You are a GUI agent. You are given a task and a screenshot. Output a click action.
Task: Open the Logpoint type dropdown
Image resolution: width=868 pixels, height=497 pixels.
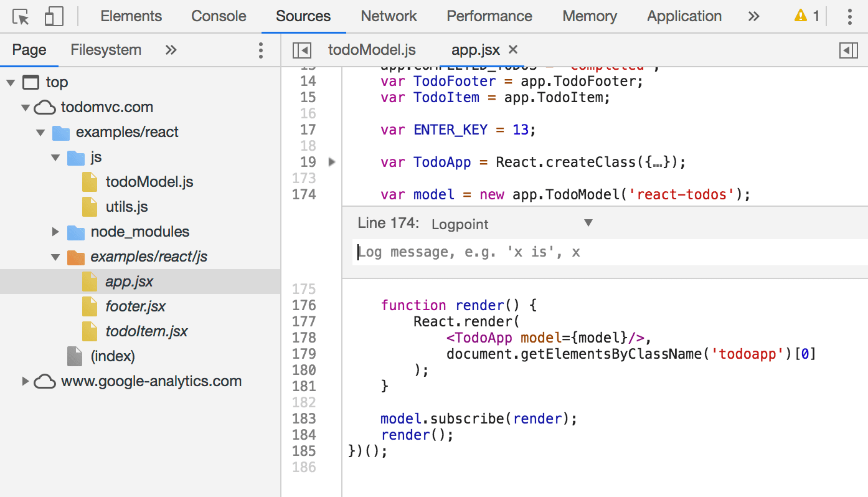tap(587, 222)
